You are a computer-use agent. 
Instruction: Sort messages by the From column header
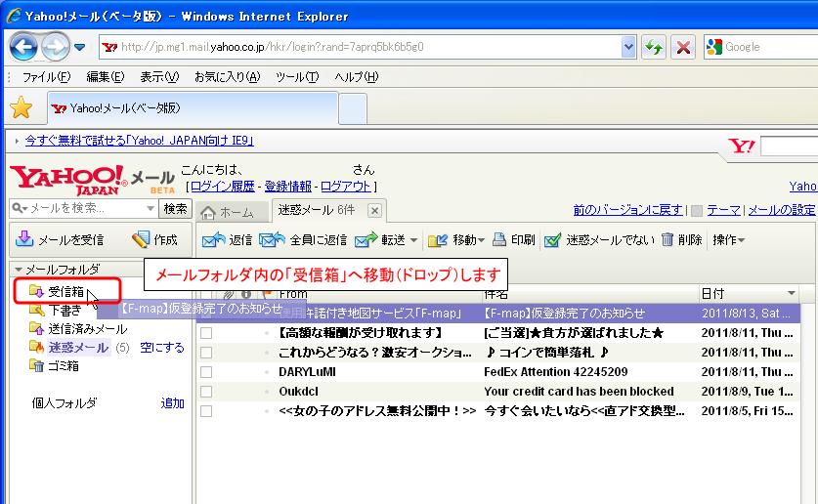click(293, 294)
